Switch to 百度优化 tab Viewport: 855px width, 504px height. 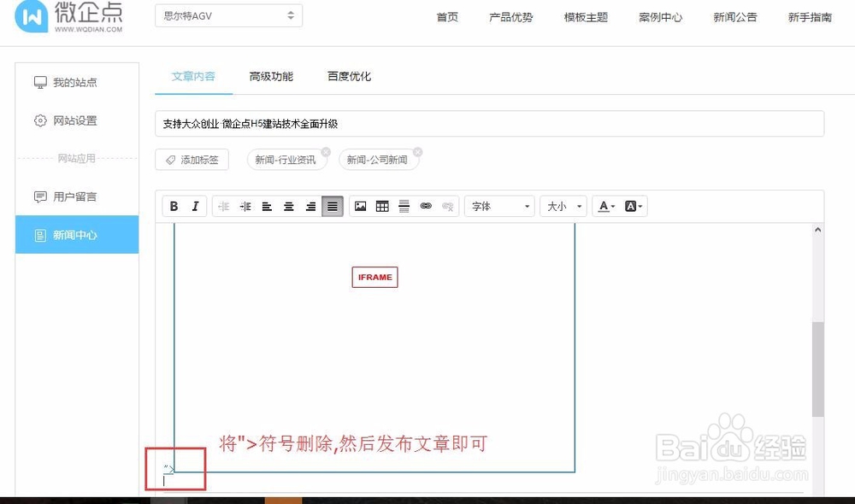pyautogui.click(x=349, y=77)
